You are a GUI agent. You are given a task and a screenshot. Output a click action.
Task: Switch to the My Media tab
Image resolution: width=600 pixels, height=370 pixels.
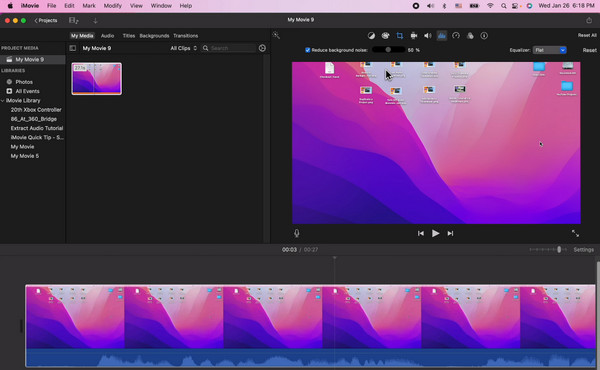pyautogui.click(x=82, y=36)
